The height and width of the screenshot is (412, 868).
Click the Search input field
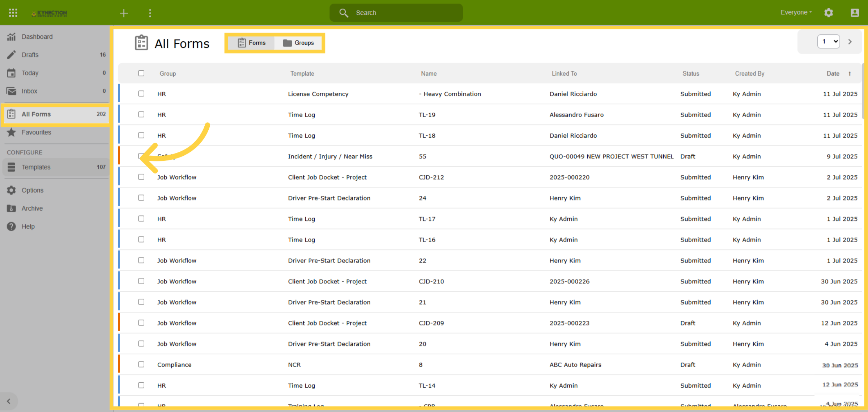(396, 13)
